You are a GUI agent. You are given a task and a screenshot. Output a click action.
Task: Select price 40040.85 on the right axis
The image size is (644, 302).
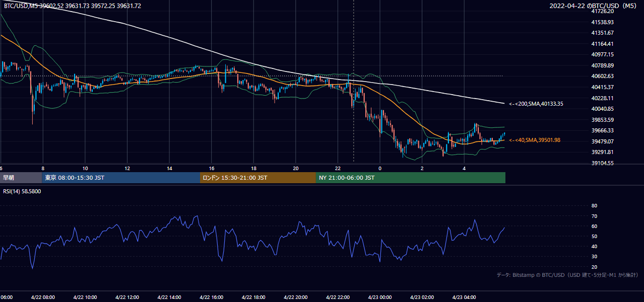[602, 109]
